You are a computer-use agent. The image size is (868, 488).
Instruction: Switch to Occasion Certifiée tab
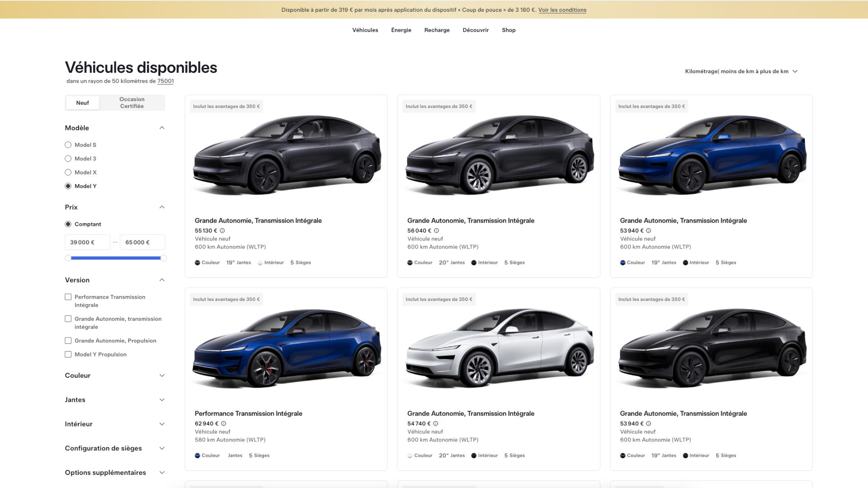[132, 103]
